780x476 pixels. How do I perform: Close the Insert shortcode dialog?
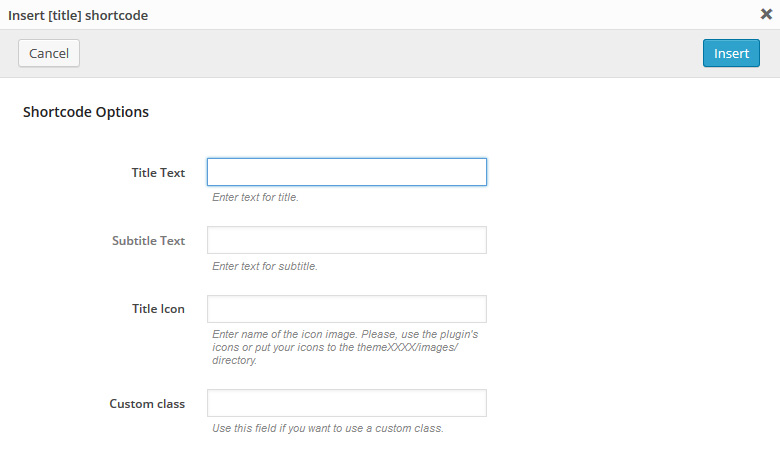tap(766, 14)
